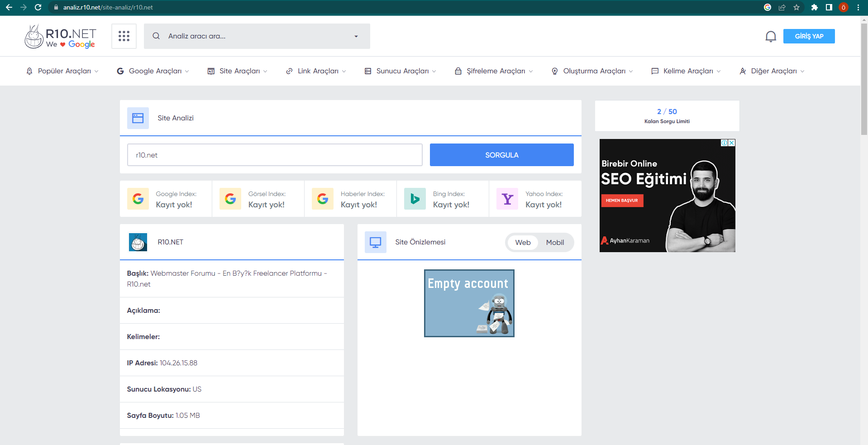Screen dimensions: 868x445
Task: Click the Google Index logo icon
Action: [138, 199]
